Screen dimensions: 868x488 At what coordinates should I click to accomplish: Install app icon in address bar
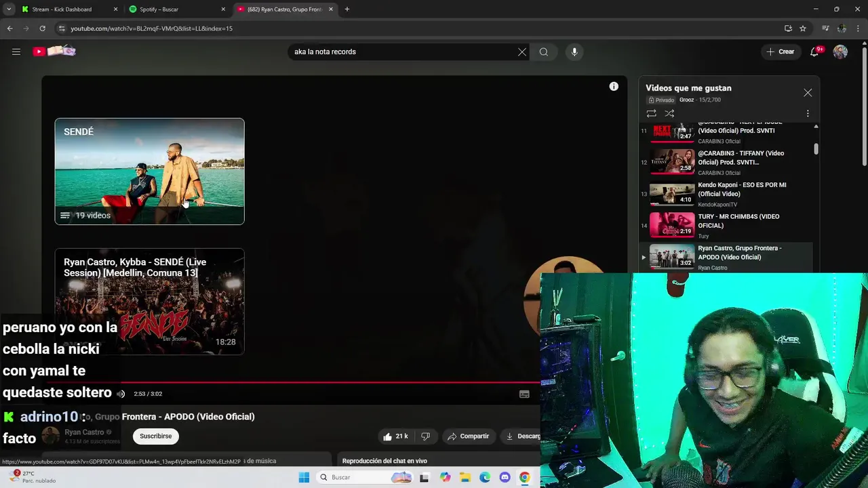pos(788,28)
